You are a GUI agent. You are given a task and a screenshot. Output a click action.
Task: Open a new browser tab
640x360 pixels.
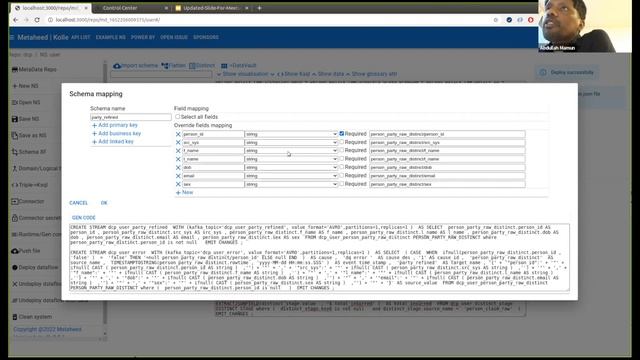tap(259, 8)
